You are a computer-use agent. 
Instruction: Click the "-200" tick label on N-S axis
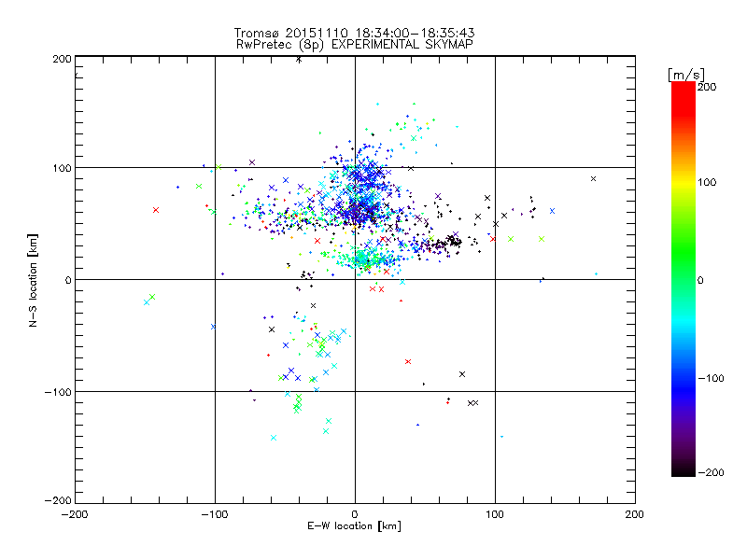[x=58, y=500]
